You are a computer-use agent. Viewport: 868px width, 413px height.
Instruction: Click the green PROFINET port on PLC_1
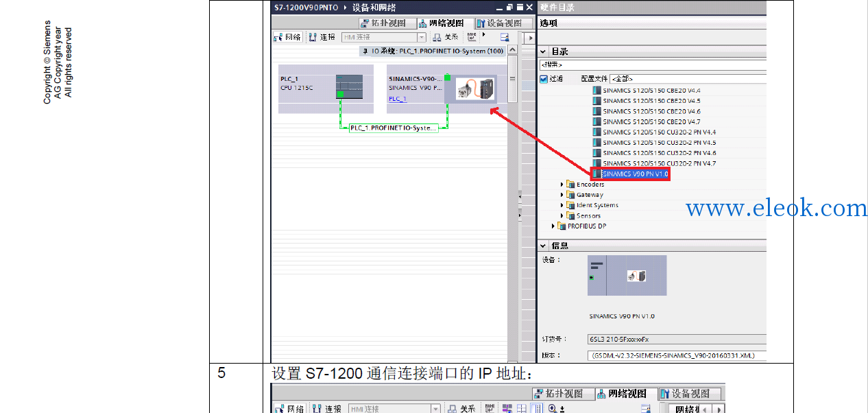(x=339, y=94)
